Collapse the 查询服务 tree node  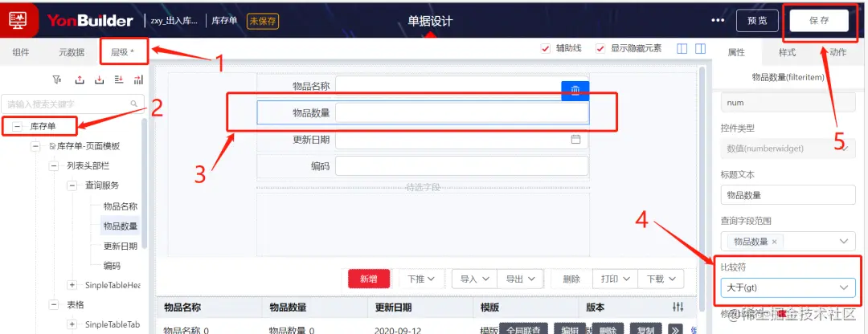coord(72,185)
